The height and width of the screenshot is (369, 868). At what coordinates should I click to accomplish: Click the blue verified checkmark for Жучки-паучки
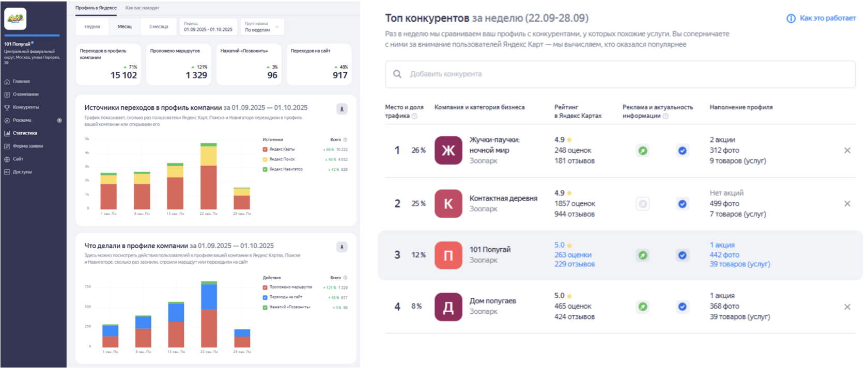pos(683,151)
